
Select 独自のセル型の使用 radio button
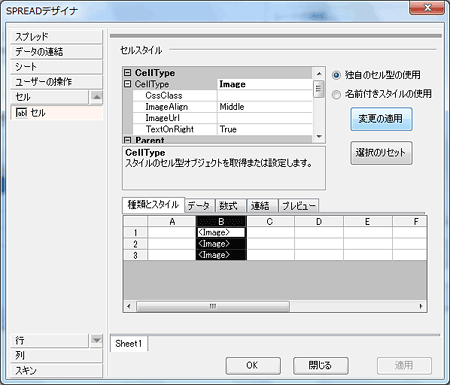[x=336, y=75]
